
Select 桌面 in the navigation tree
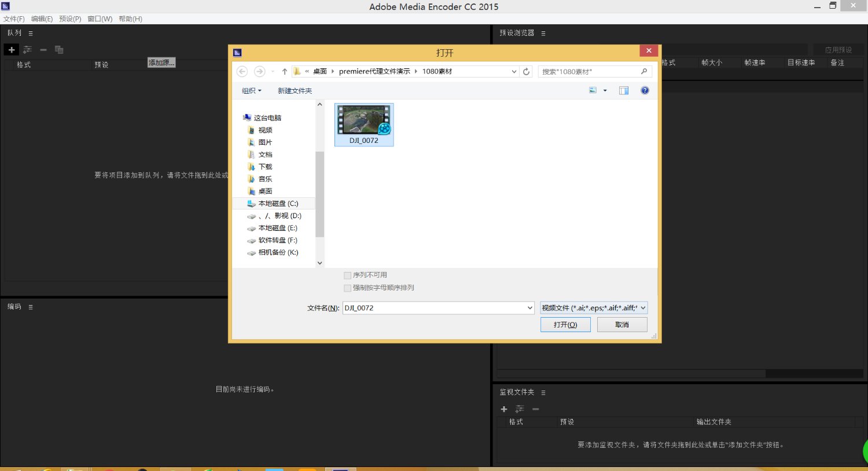click(x=265, y=192)
